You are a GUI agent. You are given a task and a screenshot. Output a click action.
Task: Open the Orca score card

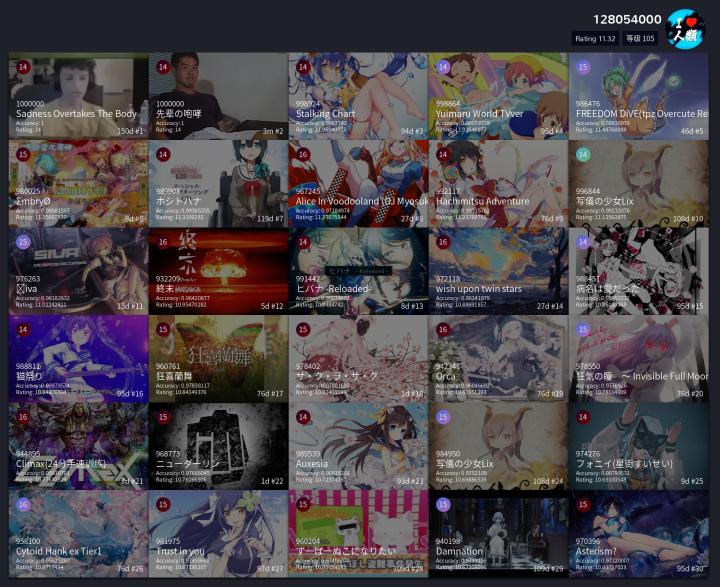pyautogui.click(x=498, y=359)
